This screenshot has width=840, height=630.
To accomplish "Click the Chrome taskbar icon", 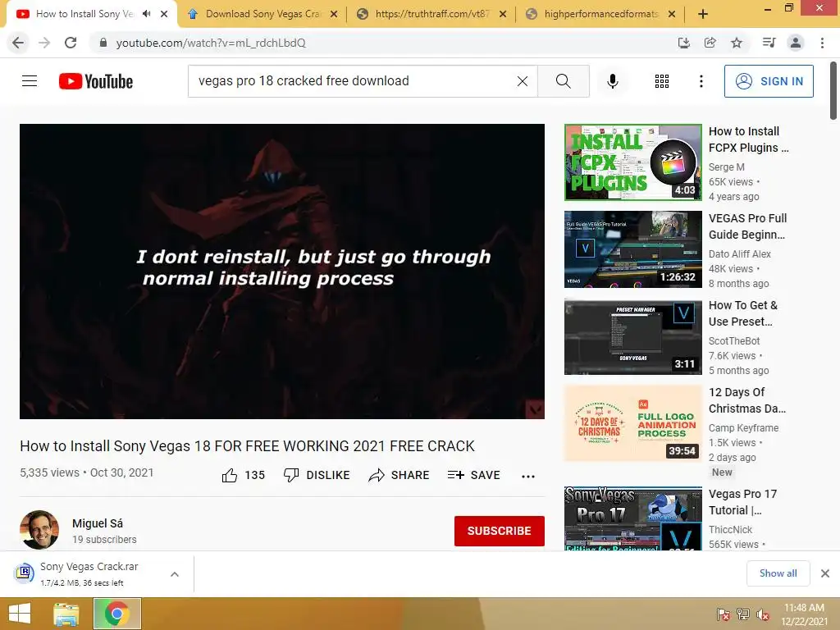I will 116,614.
